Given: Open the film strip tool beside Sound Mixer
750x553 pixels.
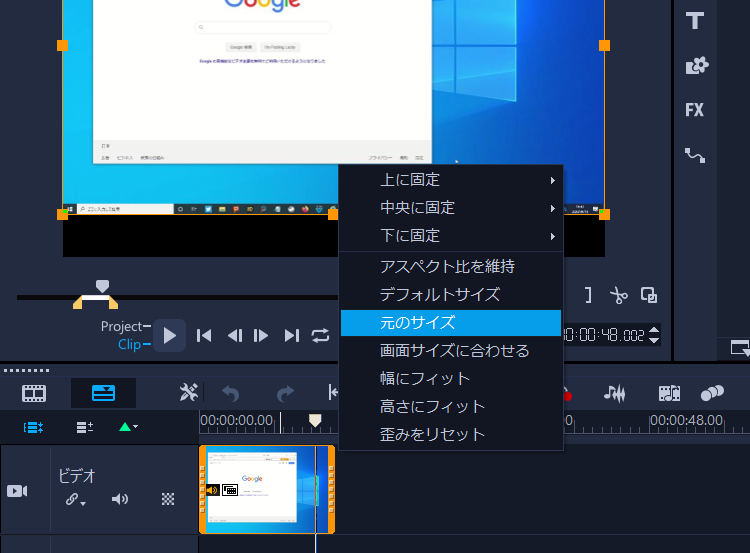Looking at the screenshot, I should (x=669, y=393).
